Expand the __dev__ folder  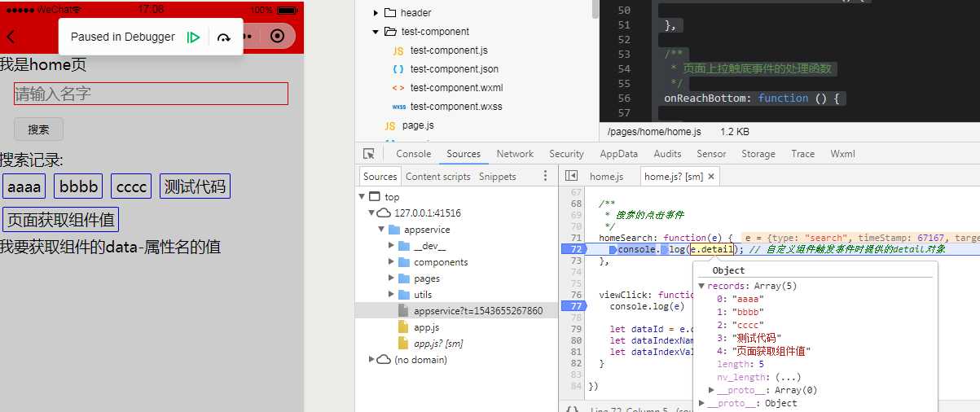(392, 246)
